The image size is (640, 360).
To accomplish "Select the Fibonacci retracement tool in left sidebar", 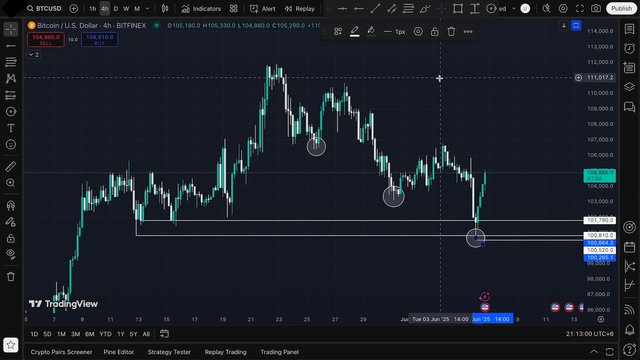I will pyautogui.click(x=11, y=62).
